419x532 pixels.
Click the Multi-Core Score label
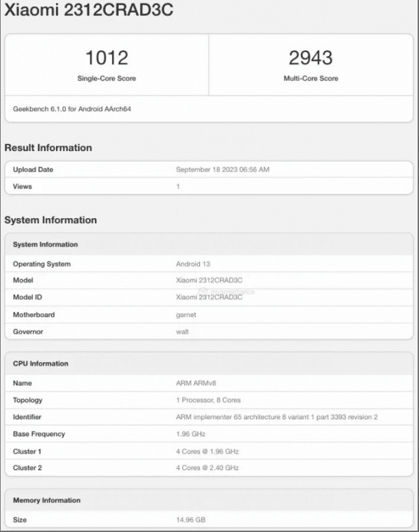coord(311,78)
